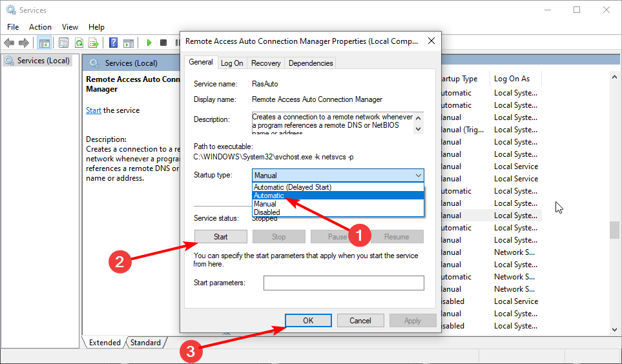The height and width of the screenshot is (364, 622).
Task: Click the svchost.exe executable path text
Action: (x=274, y=157)
